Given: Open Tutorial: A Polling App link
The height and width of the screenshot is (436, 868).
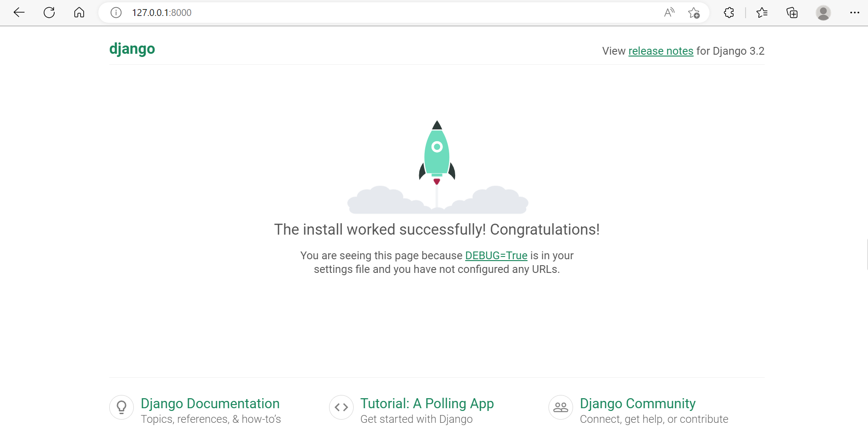Looking at the screenshot, I should (x=427, y=404).
